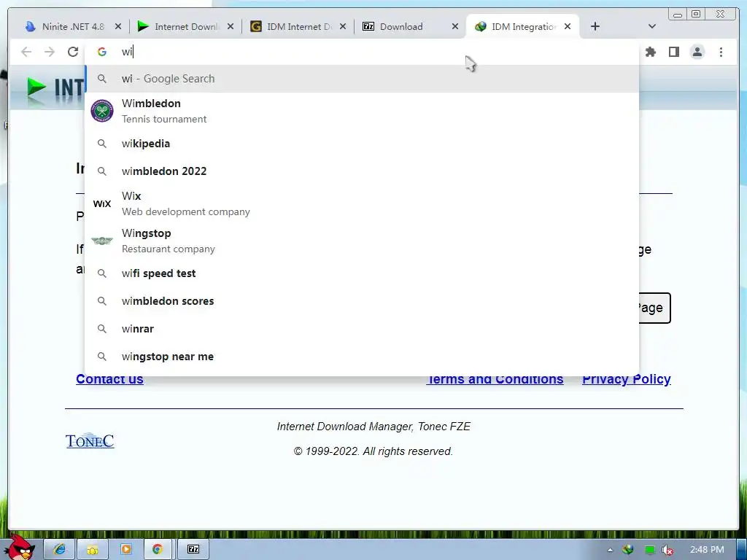Open the Privacy Policy link

point(627,379)
